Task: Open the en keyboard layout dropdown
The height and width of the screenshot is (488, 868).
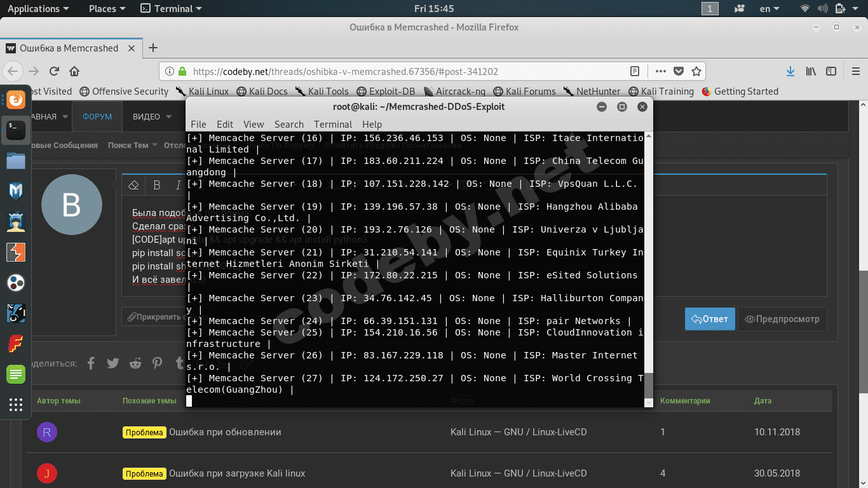Action: click(x=770, y=8)
